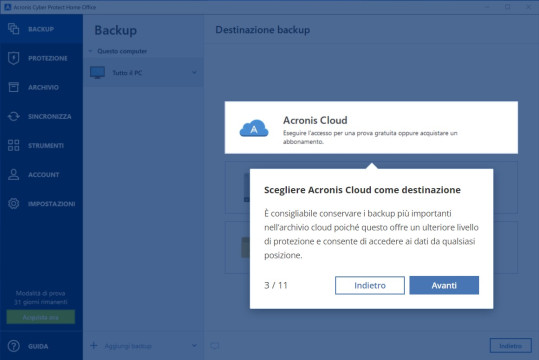
Task: Click the Acquista ora green button
Action: tap(41, 317)
